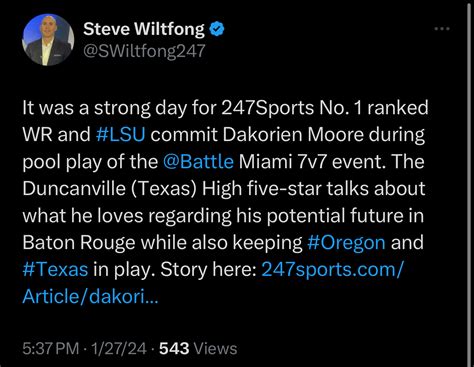This screenshot has height=367, width=474.
Task: Click the words Baton Rouge in the tweet
Action: (79, 242)
